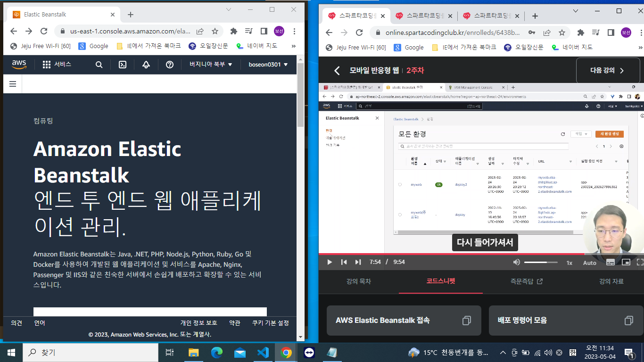Open extensions puzzle icon in AWS window
Viewport: 644px width, 362px height.
click(x=233, y=31)
